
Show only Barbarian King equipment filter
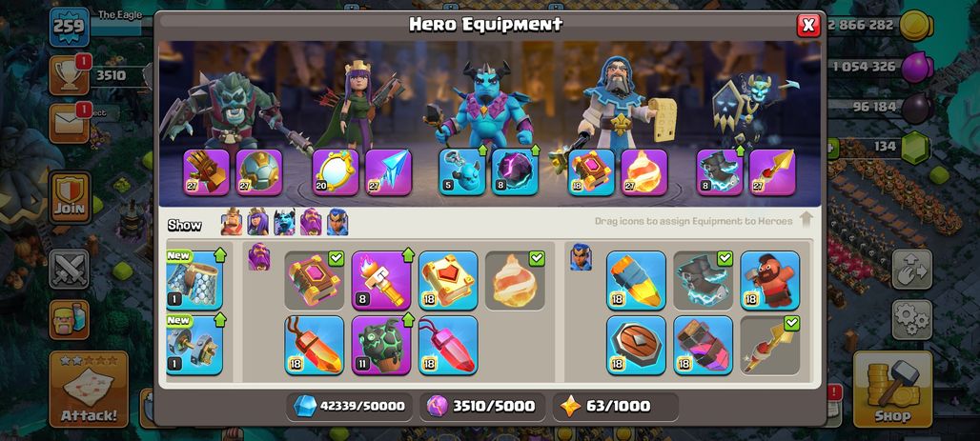pos(232,222)
